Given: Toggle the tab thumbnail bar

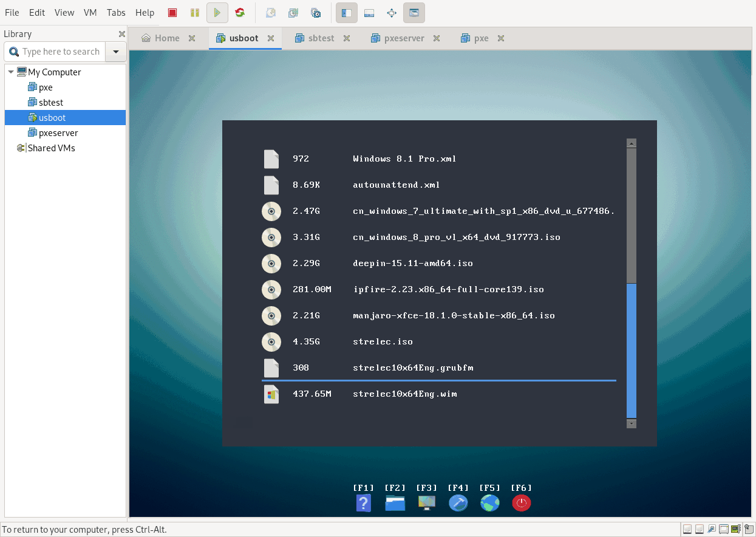Looking at the screenshot, I should point(369,12).
